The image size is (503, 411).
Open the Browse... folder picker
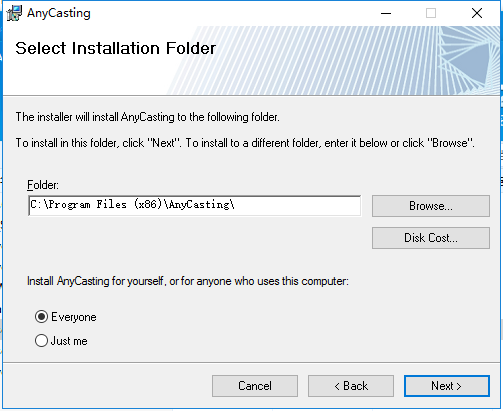(x=431, y=206)
